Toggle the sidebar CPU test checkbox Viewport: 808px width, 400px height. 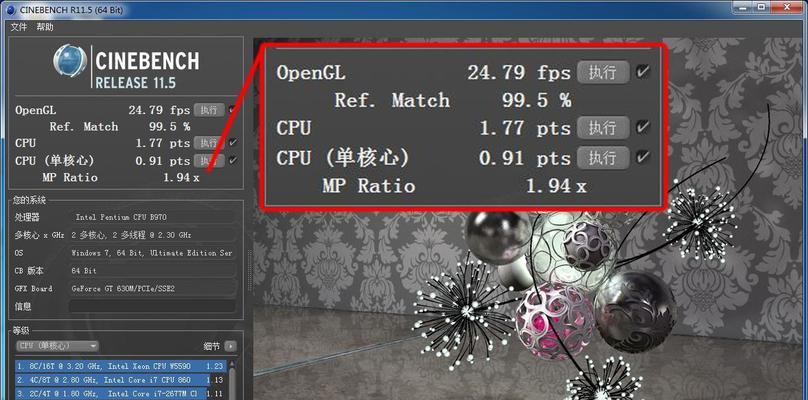pos(233,143)
